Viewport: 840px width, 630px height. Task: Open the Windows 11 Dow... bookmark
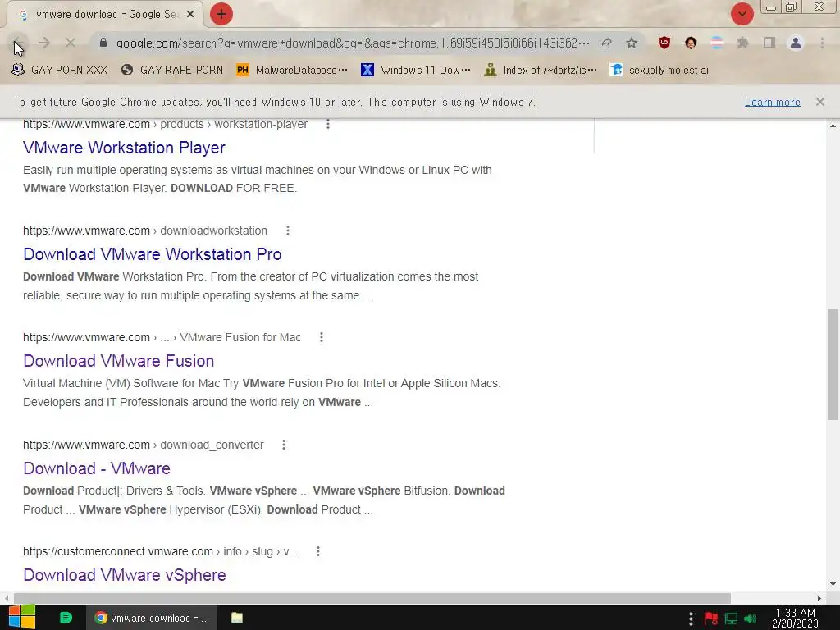[416, 71]
